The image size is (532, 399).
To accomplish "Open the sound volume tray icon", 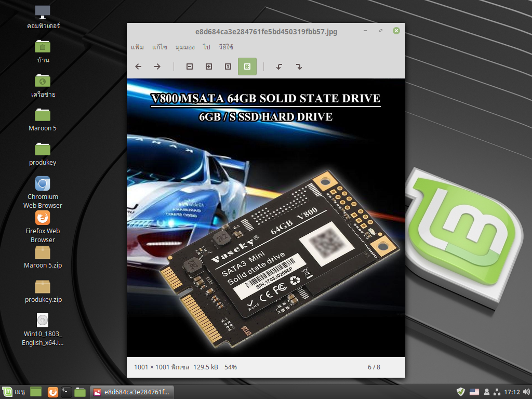I will (526, 392).
